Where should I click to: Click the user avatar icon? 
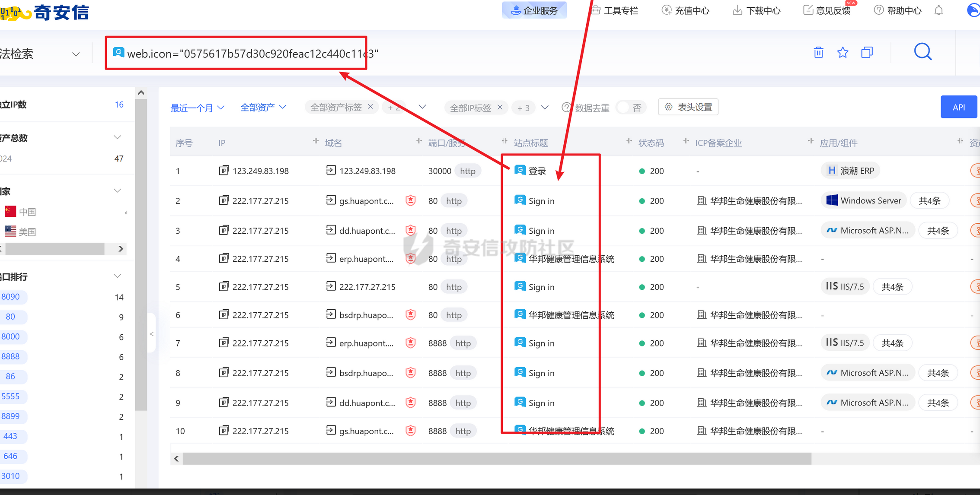point(973,10)
